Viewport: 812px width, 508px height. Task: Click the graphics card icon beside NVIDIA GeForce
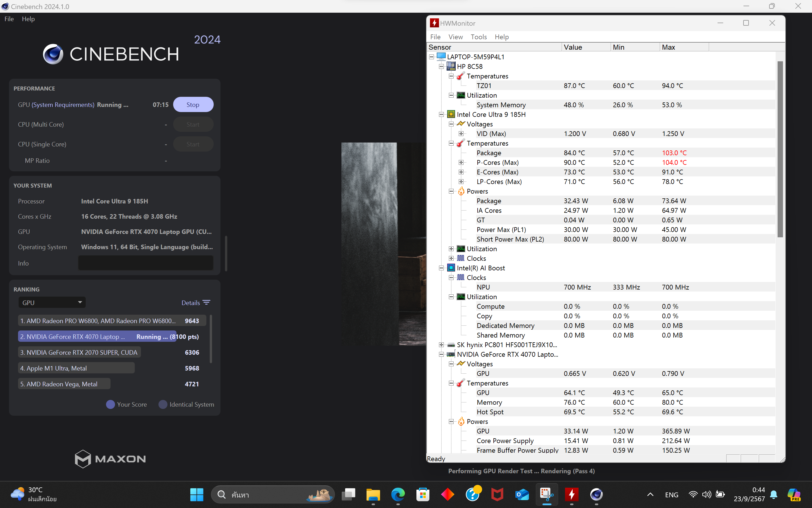click(451, 354)
